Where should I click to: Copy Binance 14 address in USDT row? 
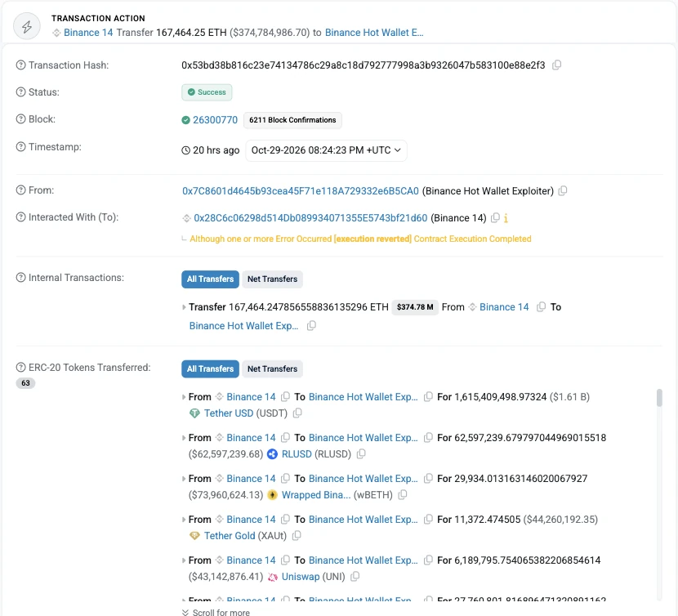coord(285,397)
